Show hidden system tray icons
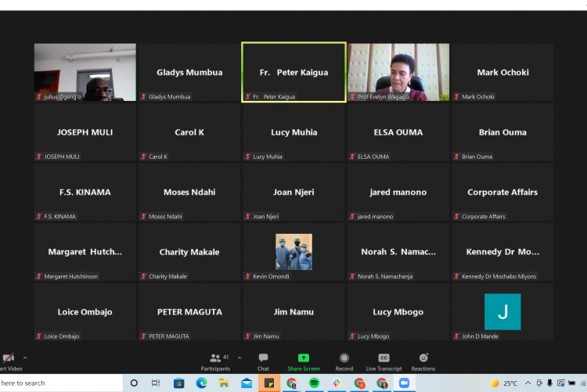The image size is (587, 392). click(528, 383)
